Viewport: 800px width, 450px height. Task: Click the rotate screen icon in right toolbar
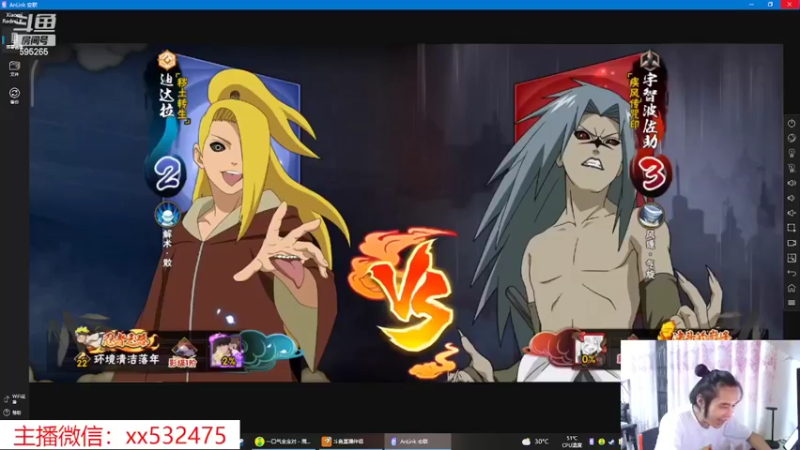(x=791, y=138)
